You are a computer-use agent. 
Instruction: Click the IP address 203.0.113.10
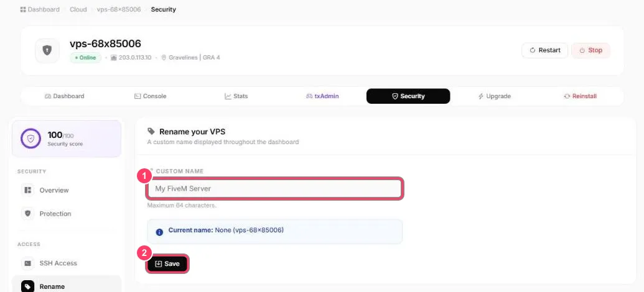click(x=135, y=58)
